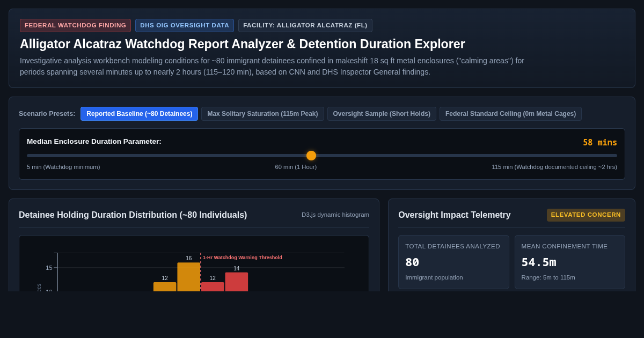Click the histogram bar labeled 16
Viewport: 644px width, 338px height.
pyautogui.click(x=189, y=277)
